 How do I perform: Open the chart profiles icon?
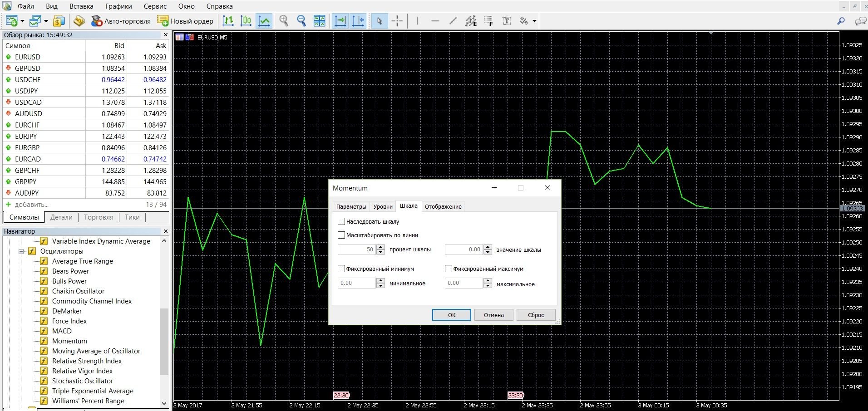point(35,21)
